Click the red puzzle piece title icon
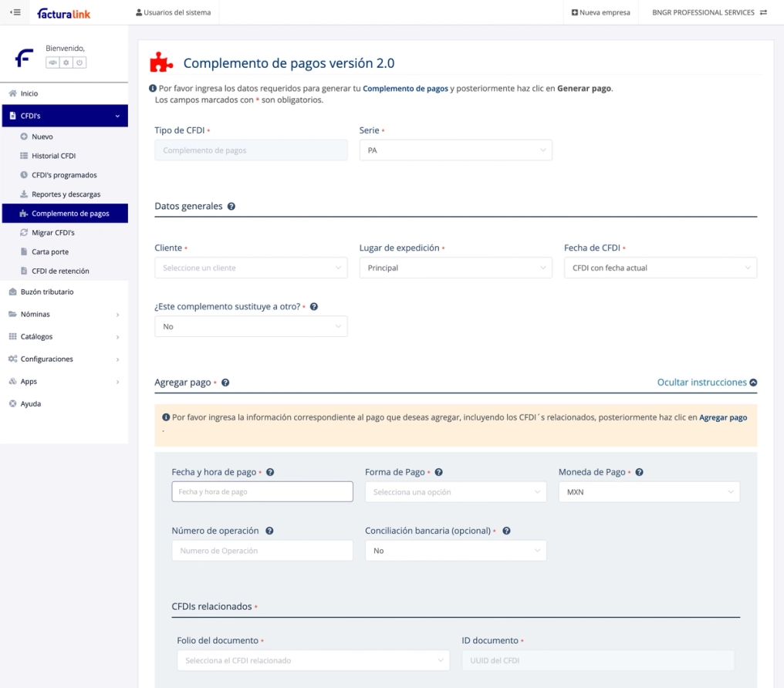 tap(161, 62)
